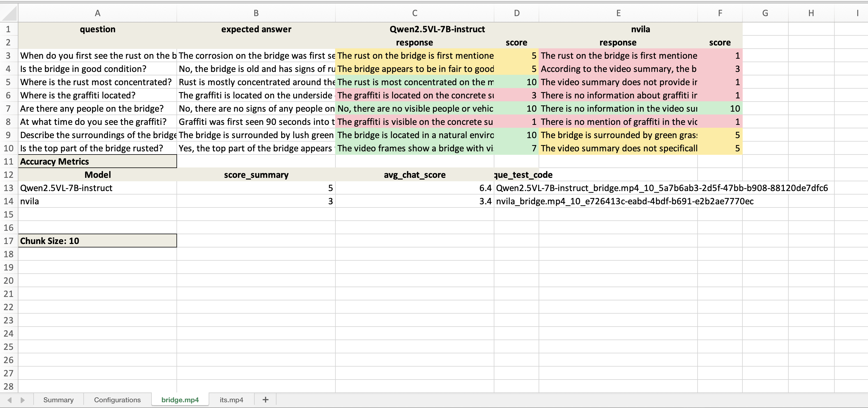Click 'response' header under Qwen2.5VL-7B-instruct

(415, 43)
